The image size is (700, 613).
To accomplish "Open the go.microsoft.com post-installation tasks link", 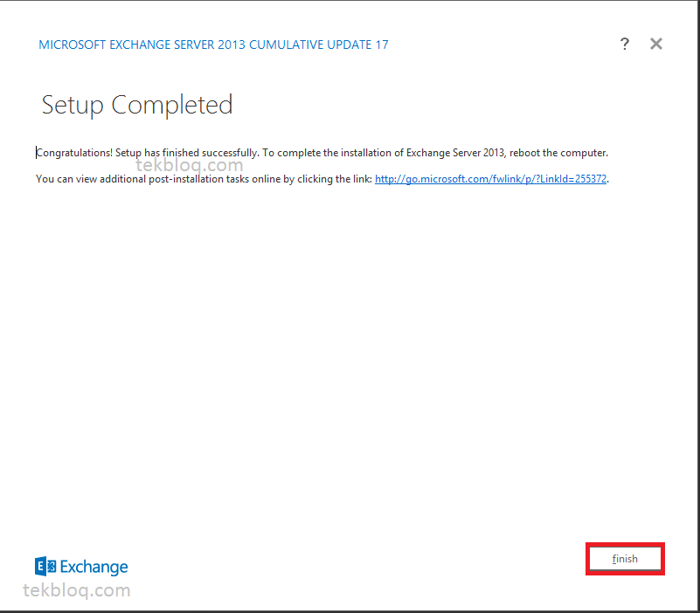I will 490,179.
